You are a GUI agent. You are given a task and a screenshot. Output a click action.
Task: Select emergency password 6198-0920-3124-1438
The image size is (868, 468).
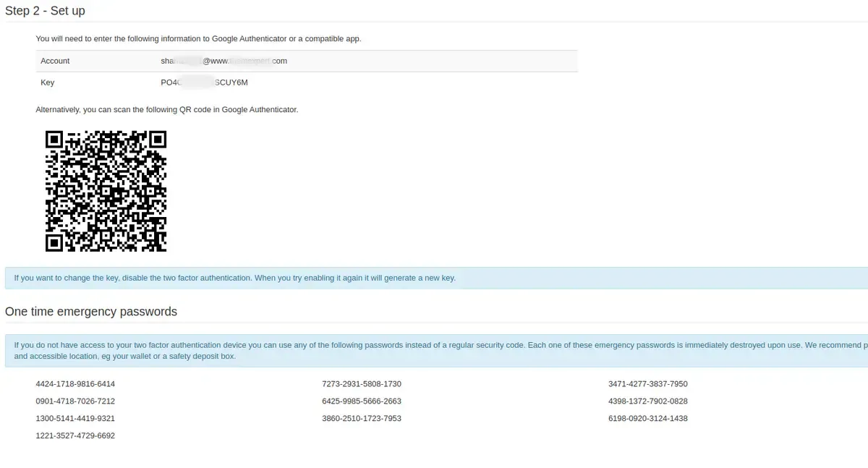pyautogui.click(x=648, y=419)
